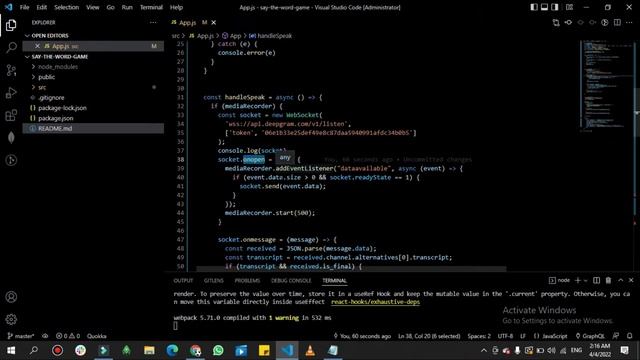This screenshot has height=360, width=640.
Task: Add new terminal with plus icon
Action: 578,280
